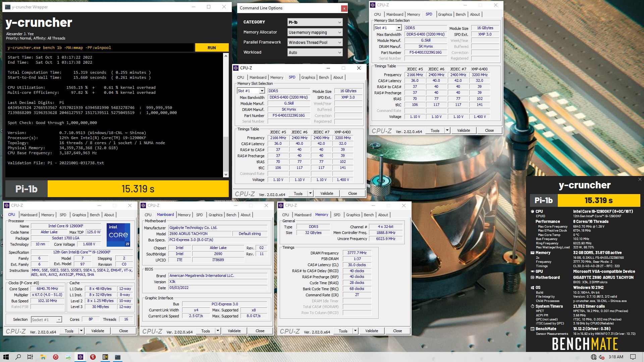Click Motherboard icon in BenchMate panel
Image resolution: width=644 pixels, height=362 pixels.
[532, 278]
